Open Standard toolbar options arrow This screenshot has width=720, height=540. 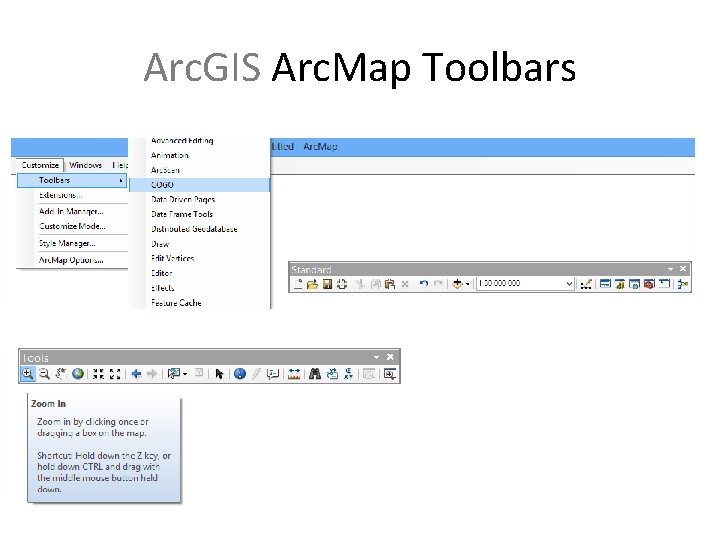670,269
